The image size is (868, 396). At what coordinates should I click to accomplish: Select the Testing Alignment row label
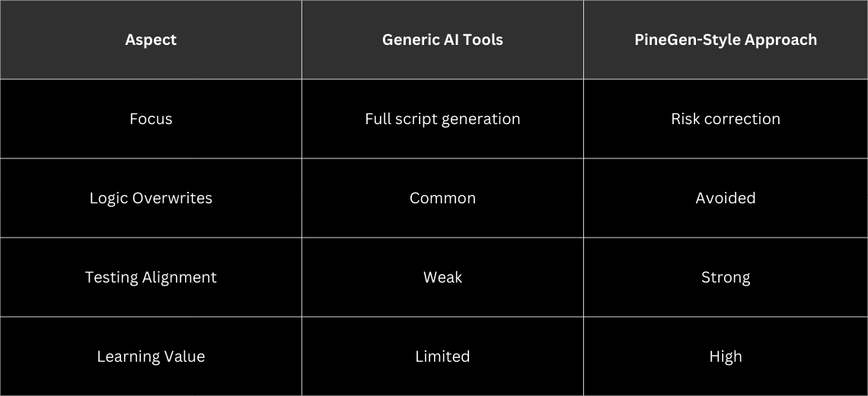pyautogui.click(x=151, y=277)
